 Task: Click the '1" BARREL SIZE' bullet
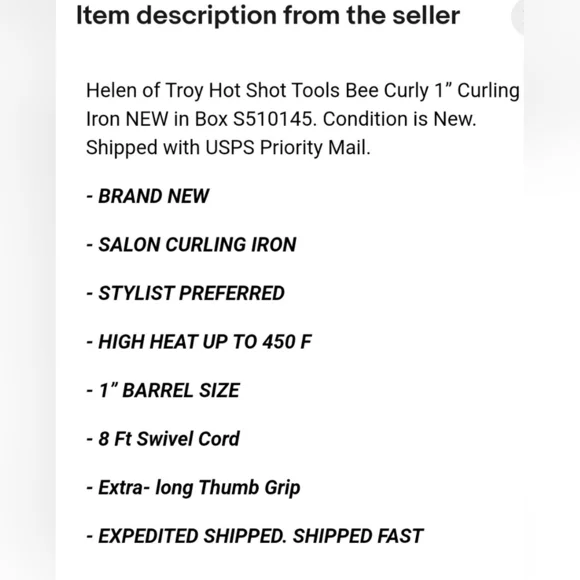[163, 390]
